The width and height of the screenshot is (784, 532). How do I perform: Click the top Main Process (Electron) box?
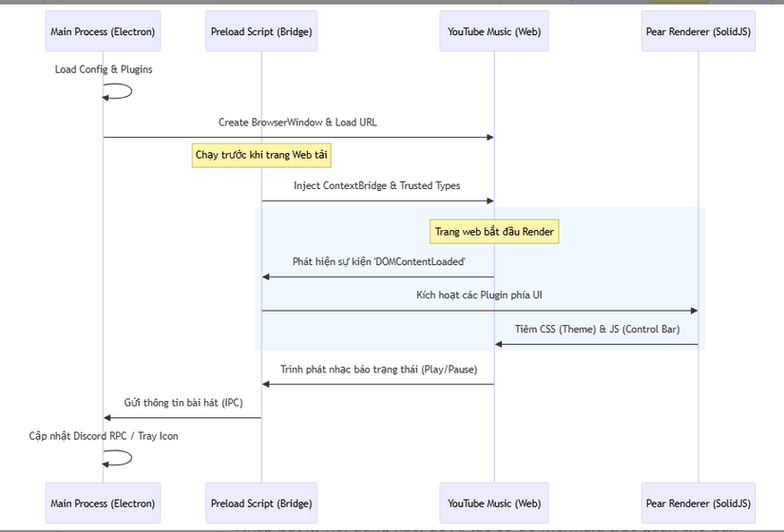click(103, 31)
